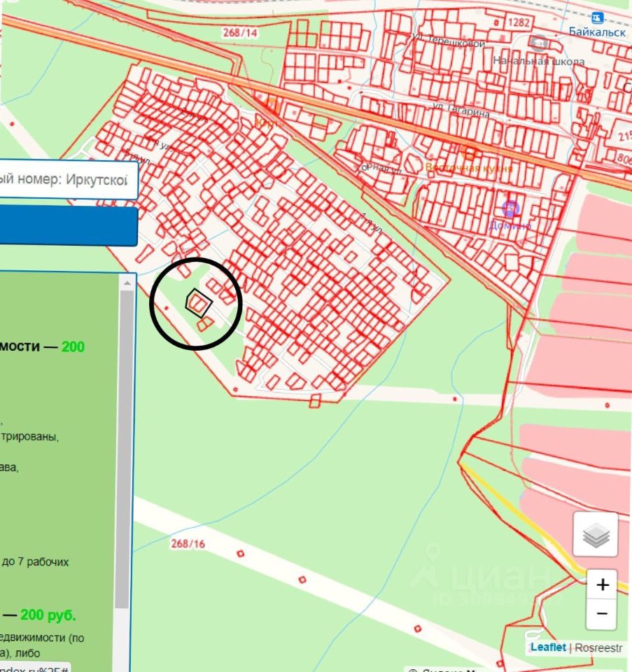The width and height of the screenshot is (632, 672).
Task: Click the Байкальск station label
Action: tap(597, 32)
